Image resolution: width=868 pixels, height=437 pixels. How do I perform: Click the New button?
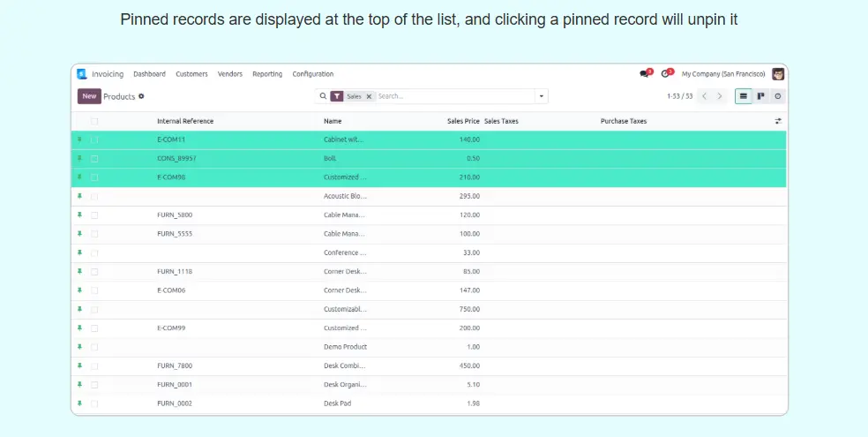pyautogui.click(x=89, y=96)
